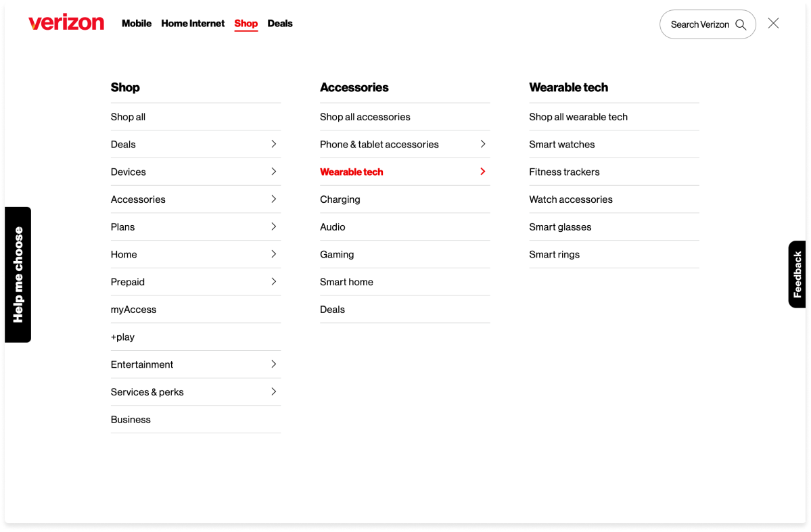Focus the Search Verizon field
Screen dimensions: 811x532
(x=708, y=24)
